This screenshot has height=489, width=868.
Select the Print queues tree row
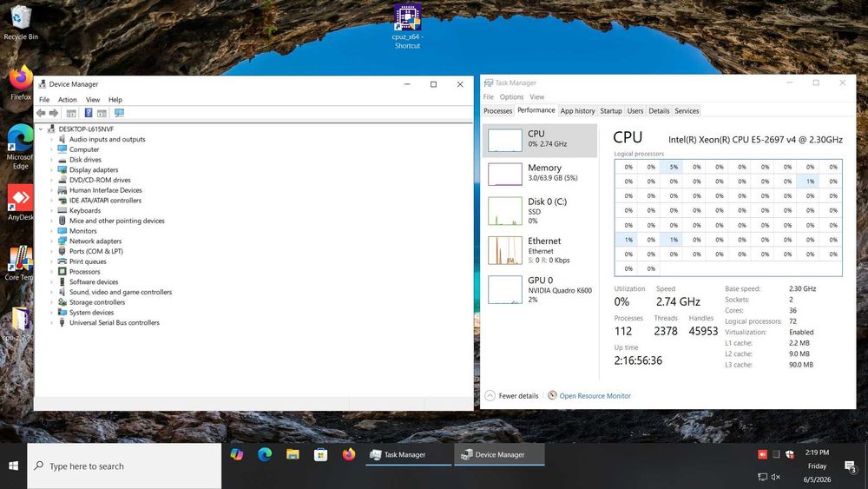coord(82,261)
